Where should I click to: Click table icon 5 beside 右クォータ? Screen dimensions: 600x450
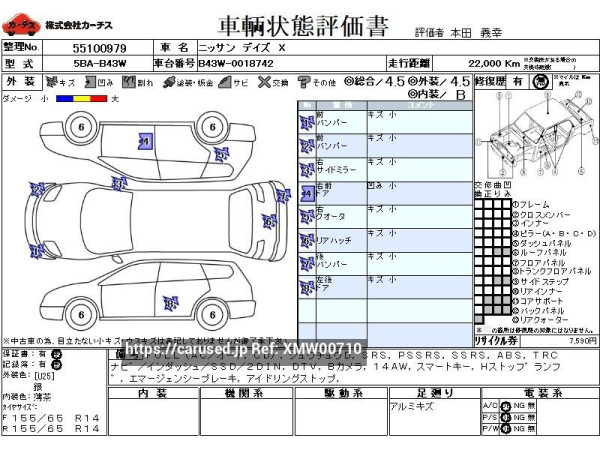[x=307, y=217]
